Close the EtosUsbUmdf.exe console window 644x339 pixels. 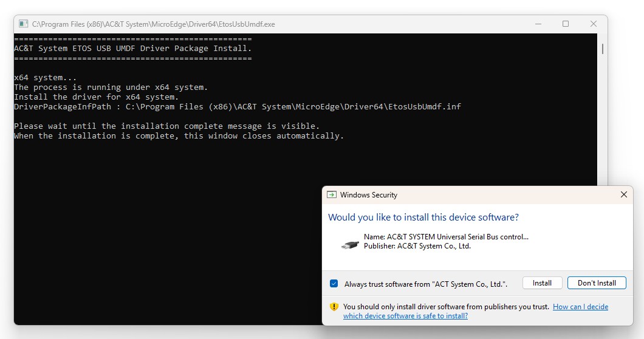click(594, 24)
